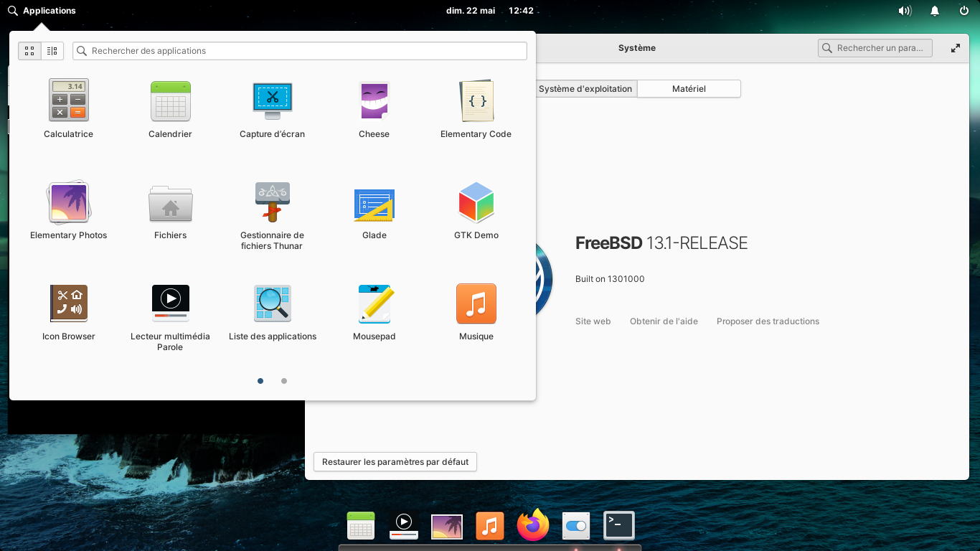The height and width of the screenshot is (551, 980).
Task: Open the session power menu
Action: pyautogui.click(x=964, y=11)
